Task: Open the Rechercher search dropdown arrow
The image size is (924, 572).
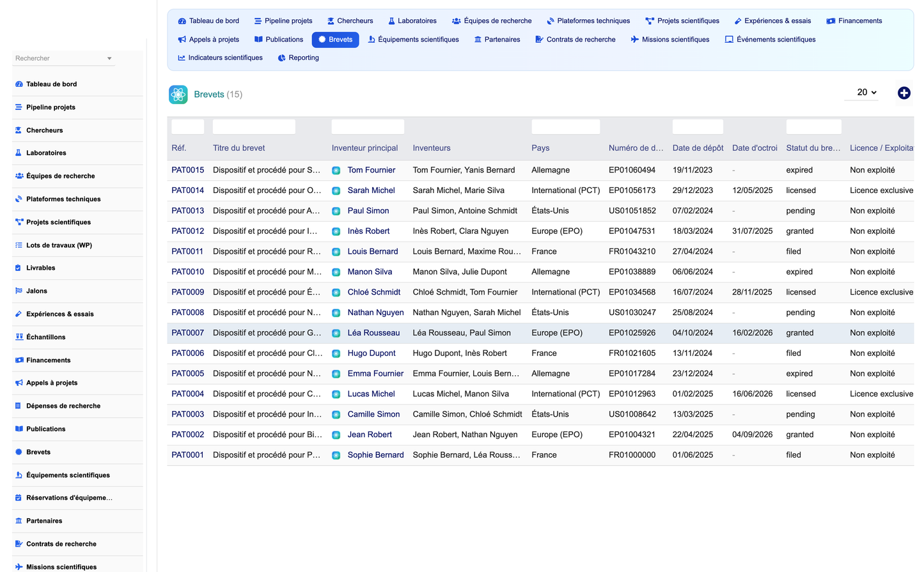Action: click(x=109, y=58)
